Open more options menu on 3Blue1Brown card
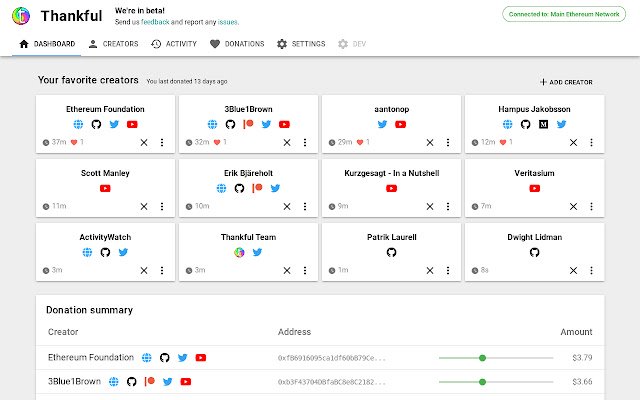 coord(305,142)
